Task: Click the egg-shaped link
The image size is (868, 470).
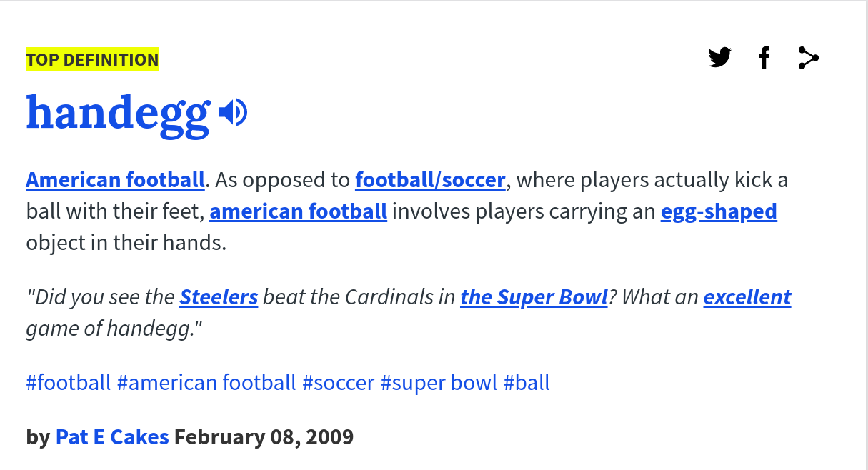Action: coord(719,211)
